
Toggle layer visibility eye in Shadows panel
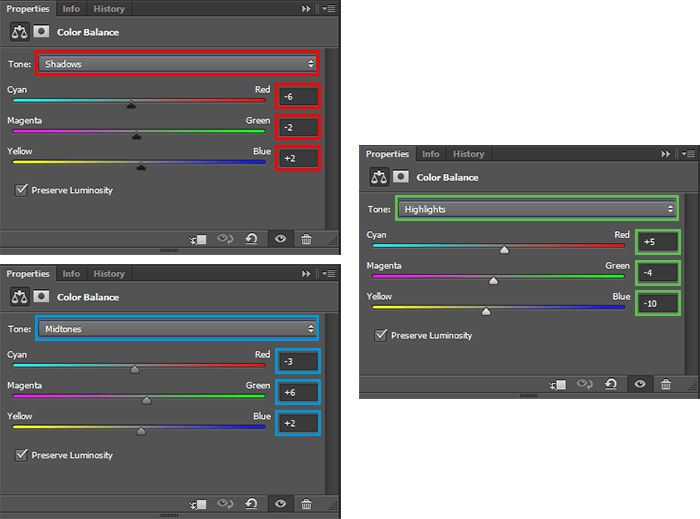point(280,239)
